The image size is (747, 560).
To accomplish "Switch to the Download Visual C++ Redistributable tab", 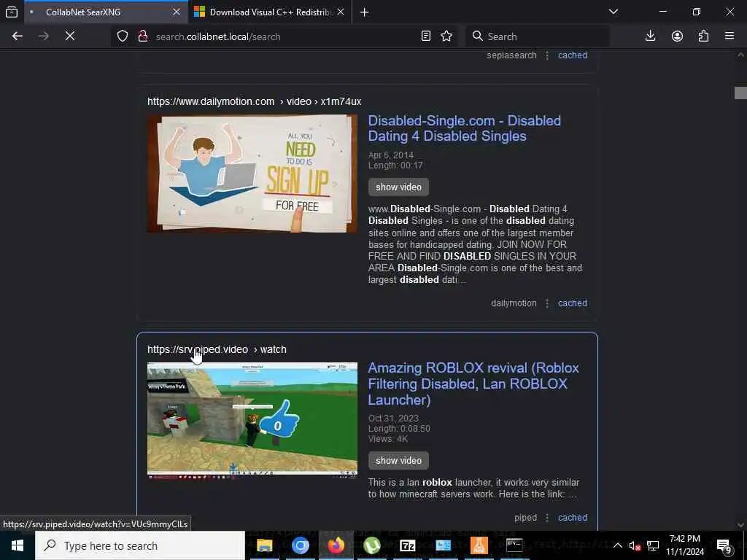I will [271, 12].
